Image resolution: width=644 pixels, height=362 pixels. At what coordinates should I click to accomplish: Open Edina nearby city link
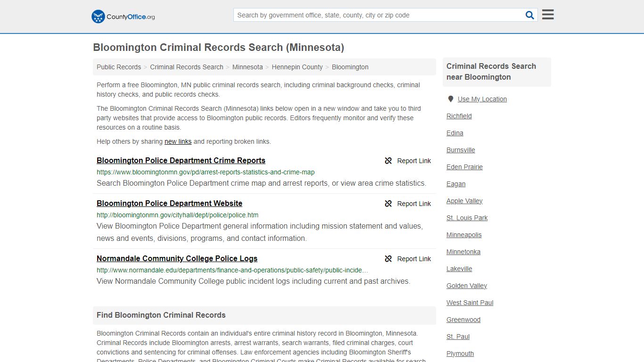coord(455,133)
